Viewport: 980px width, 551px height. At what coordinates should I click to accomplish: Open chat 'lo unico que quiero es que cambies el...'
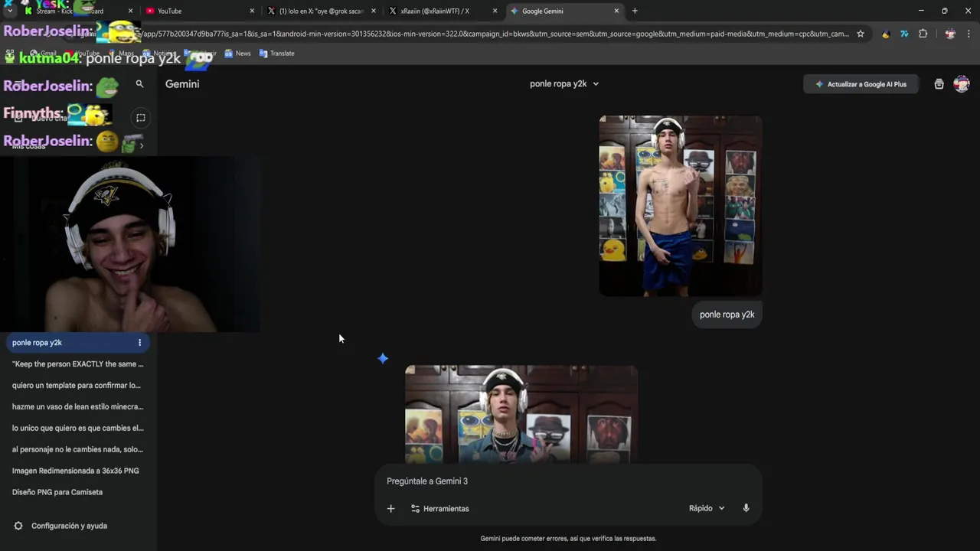click(78, 429)
